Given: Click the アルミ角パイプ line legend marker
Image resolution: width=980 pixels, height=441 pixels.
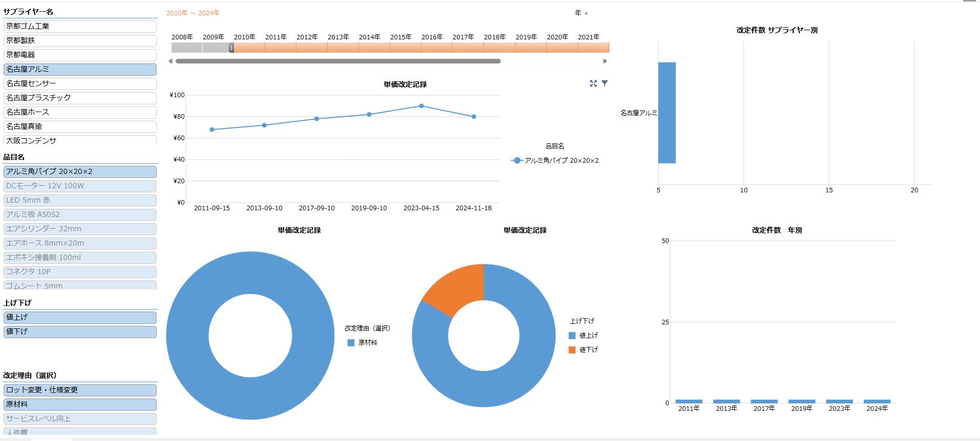Looking at the screenshot, I should [517, 161].
